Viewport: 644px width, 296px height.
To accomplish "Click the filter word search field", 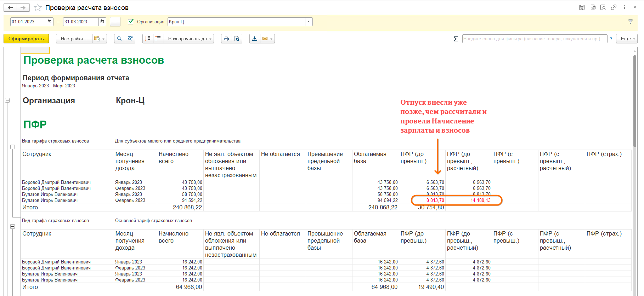I will tap(534, 39).
